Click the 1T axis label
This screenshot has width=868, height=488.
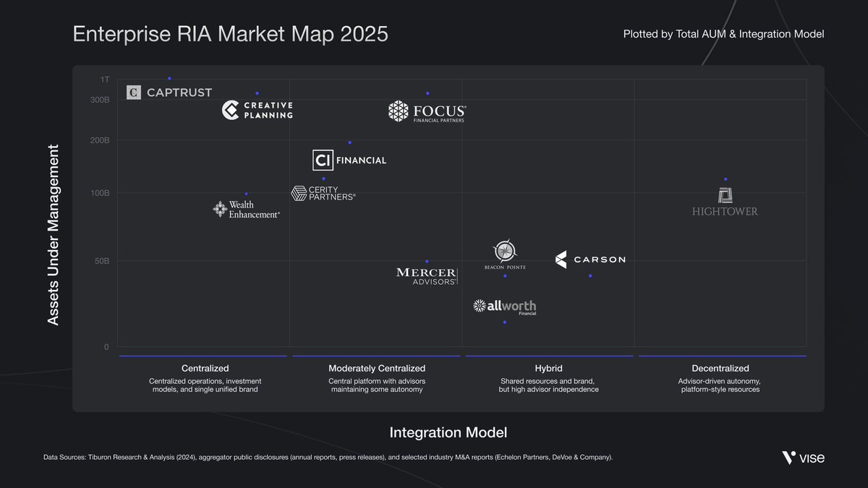point(106,79)
